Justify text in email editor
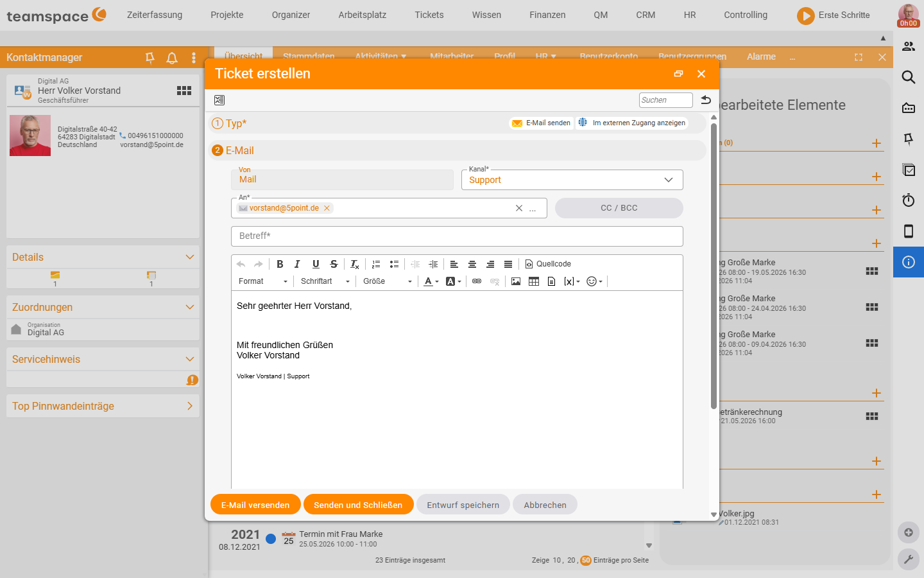 508,264
